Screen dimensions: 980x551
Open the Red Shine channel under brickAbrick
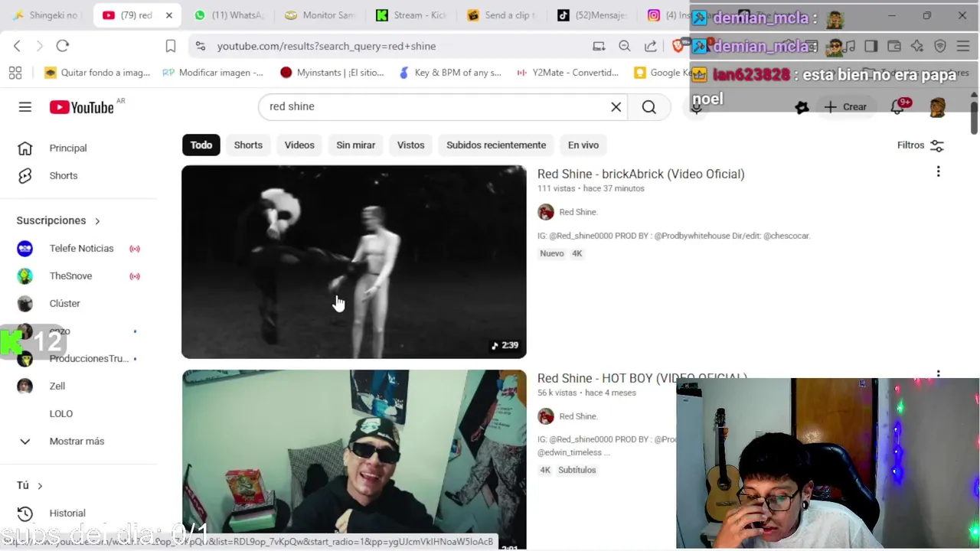(578, 212)
